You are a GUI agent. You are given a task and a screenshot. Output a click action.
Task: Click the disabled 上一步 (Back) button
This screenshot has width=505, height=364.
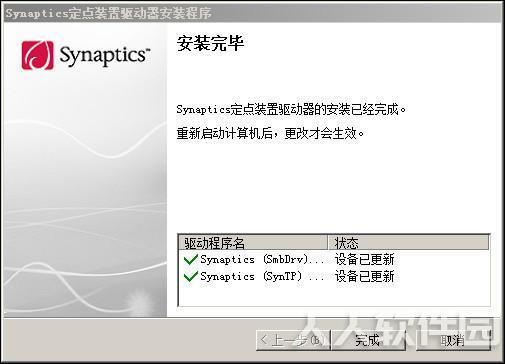coord(293,340)
